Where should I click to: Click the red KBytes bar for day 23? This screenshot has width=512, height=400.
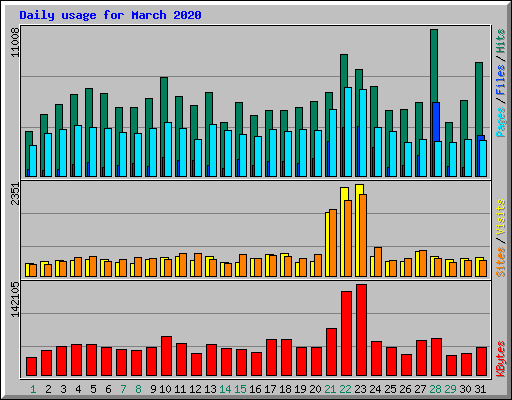point(361,330)
